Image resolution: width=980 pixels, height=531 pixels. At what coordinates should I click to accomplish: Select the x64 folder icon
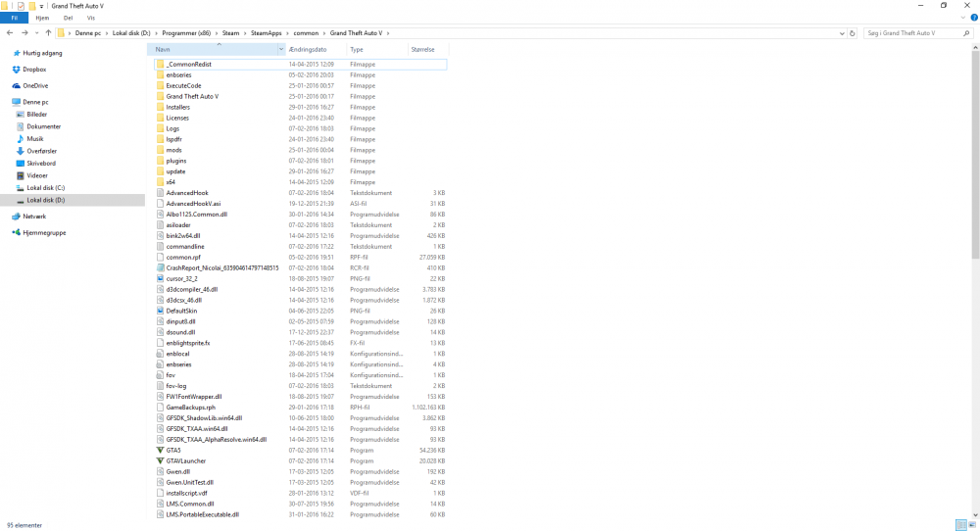click(x=160, y=182)
